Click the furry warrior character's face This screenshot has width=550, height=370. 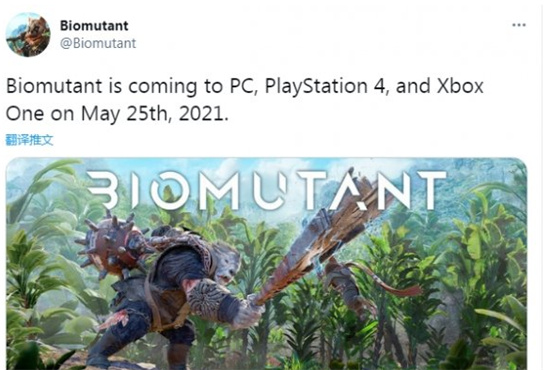coord(228,261)
